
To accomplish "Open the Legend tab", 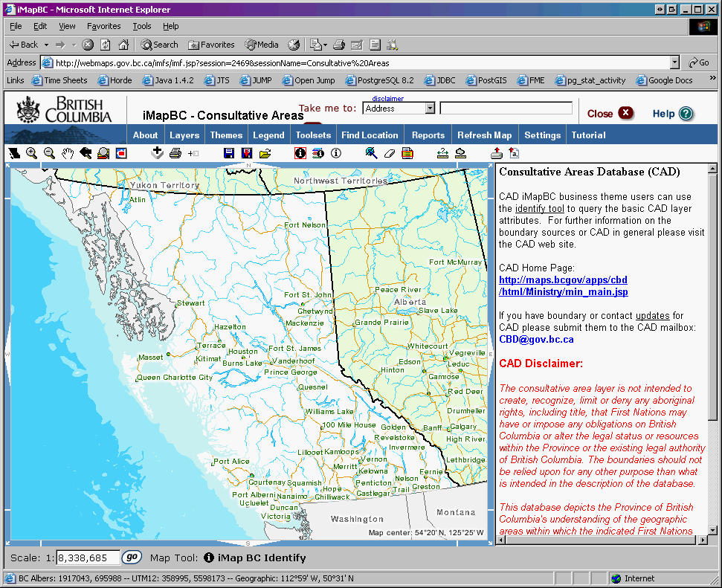I will click(x=268, y=135).
